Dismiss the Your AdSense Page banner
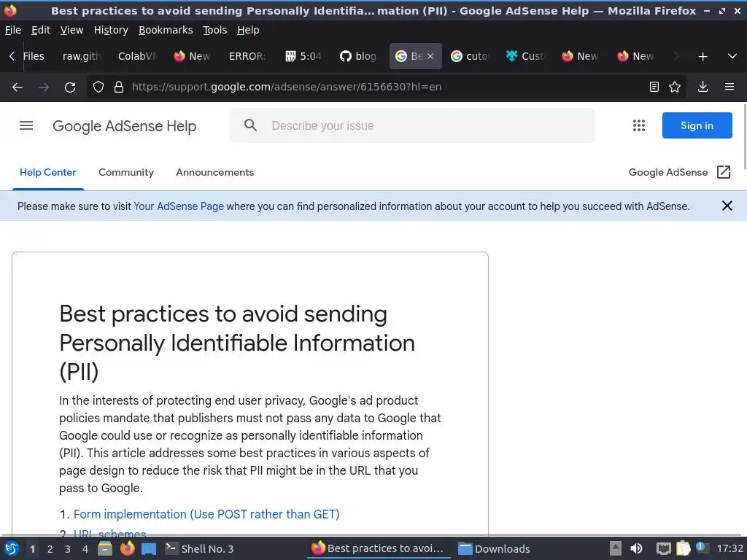Image resolution: width=747 pixels, height=560 pixels. (x=727, y=206)
